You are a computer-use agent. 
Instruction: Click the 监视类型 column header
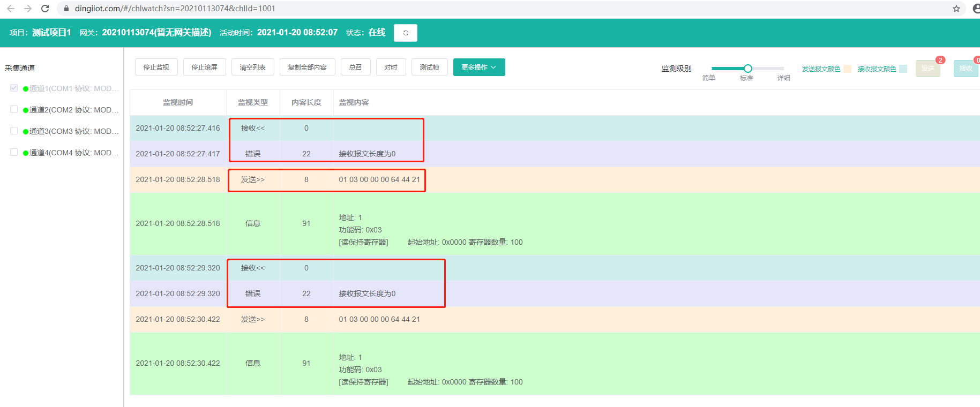tap(252, 102)
